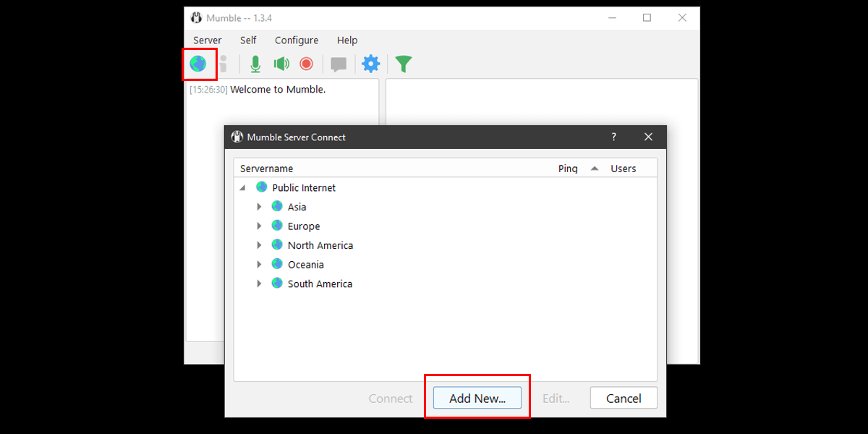Select the North America row text
Image resolution: width=868 pixels, height=434 pixels.
[320, 245]
